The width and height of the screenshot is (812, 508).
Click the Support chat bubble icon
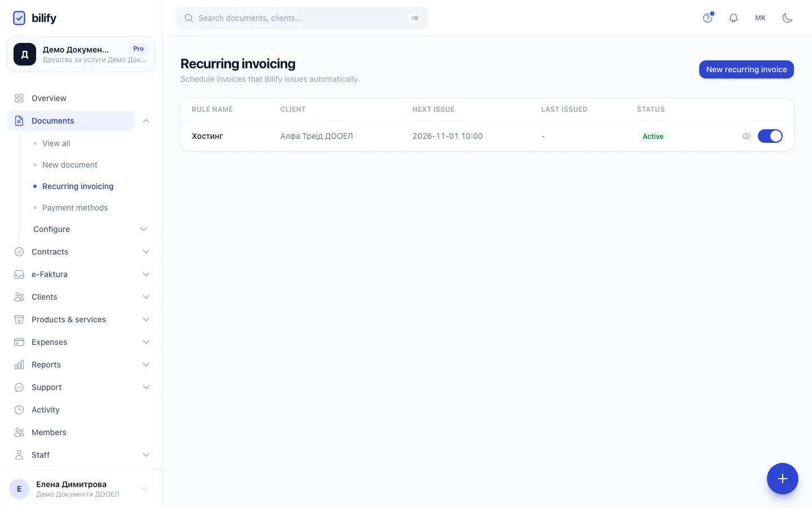coord(19,387)
